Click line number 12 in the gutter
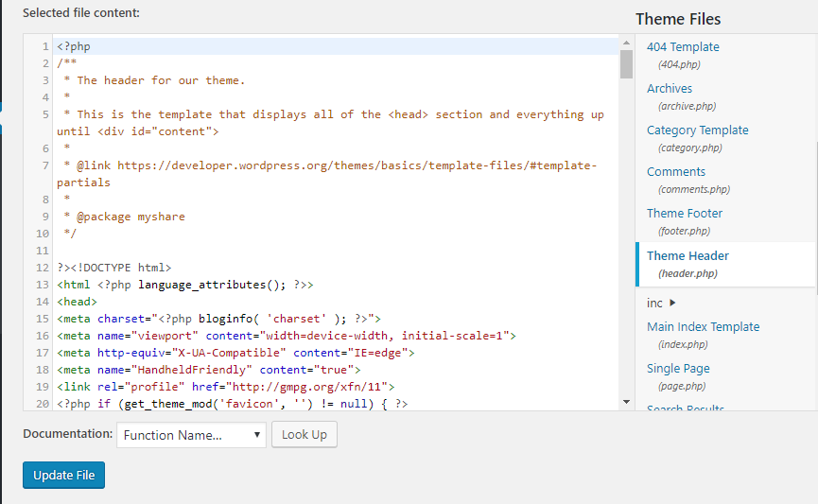 click(x=42, y=268)
